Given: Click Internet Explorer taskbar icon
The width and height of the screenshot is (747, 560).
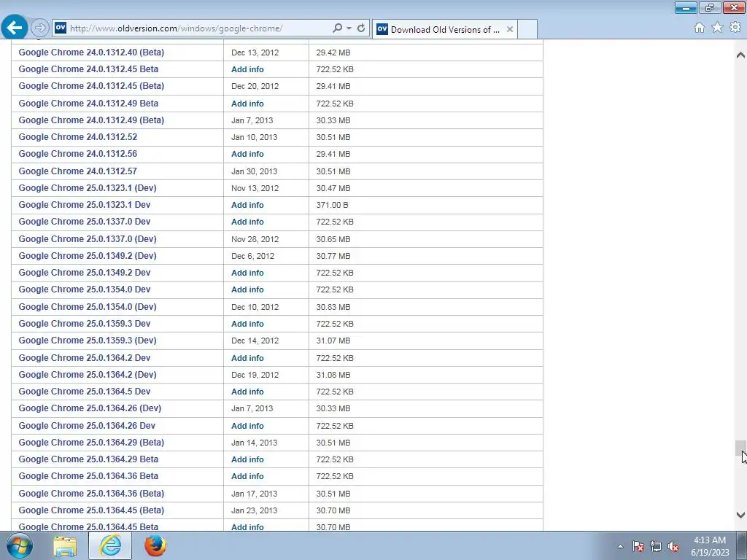Looking at the screenshot, I should 110,545.
